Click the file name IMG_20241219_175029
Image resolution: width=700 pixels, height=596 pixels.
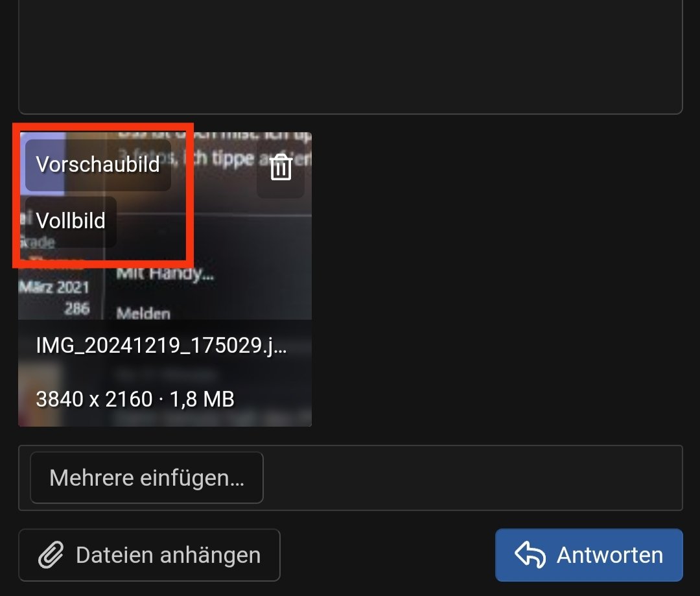click(x=161, y=346)
